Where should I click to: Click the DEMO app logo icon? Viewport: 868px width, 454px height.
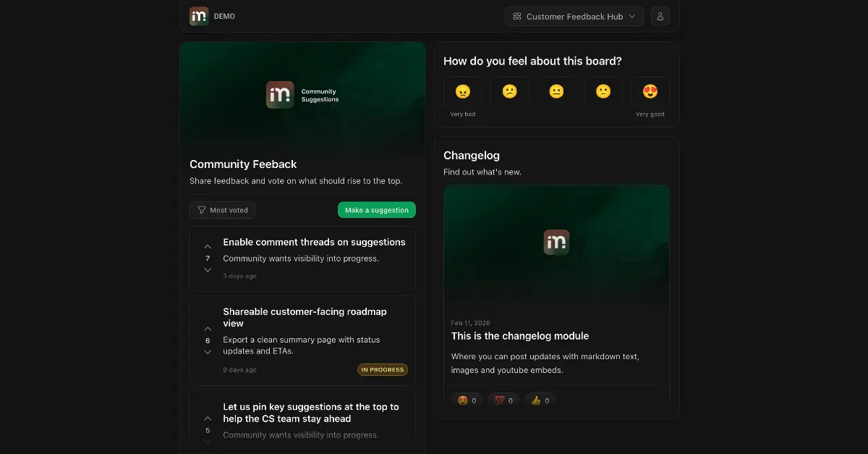[x=199, y=16]
